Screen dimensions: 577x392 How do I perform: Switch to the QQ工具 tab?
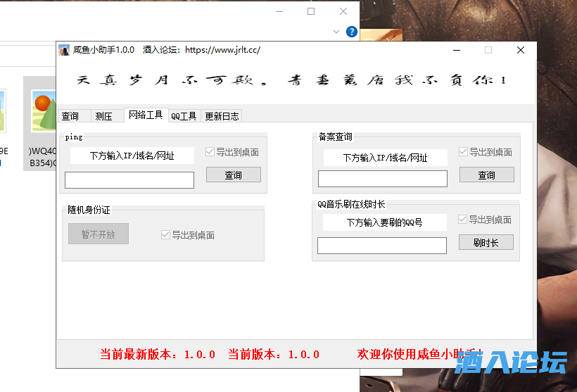184,117
